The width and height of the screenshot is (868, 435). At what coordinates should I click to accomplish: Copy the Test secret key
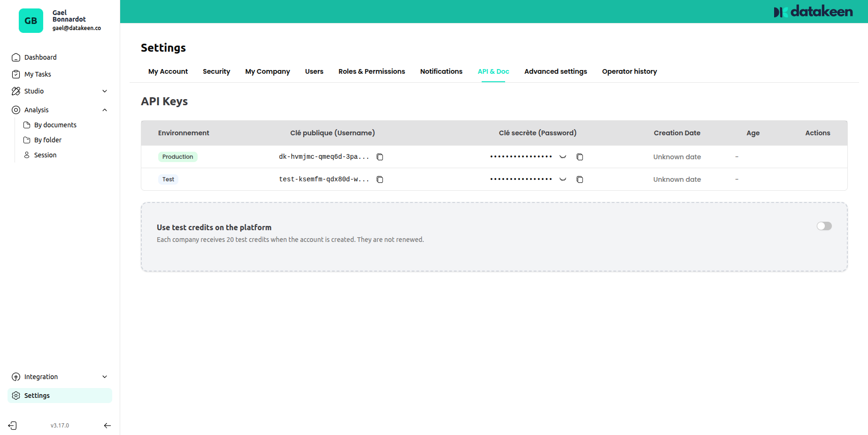point(580,179)
